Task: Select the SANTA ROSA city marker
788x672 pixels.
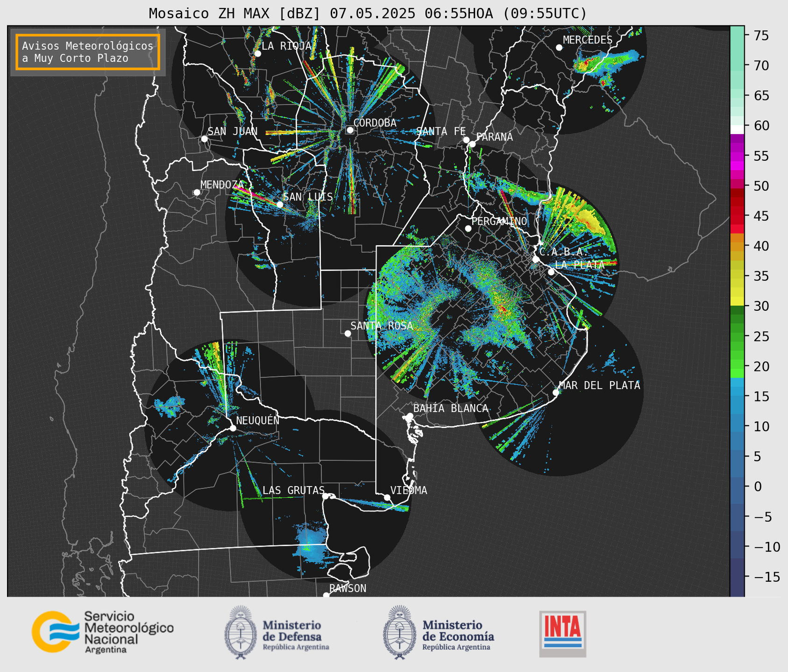Action: click(348, 333)
